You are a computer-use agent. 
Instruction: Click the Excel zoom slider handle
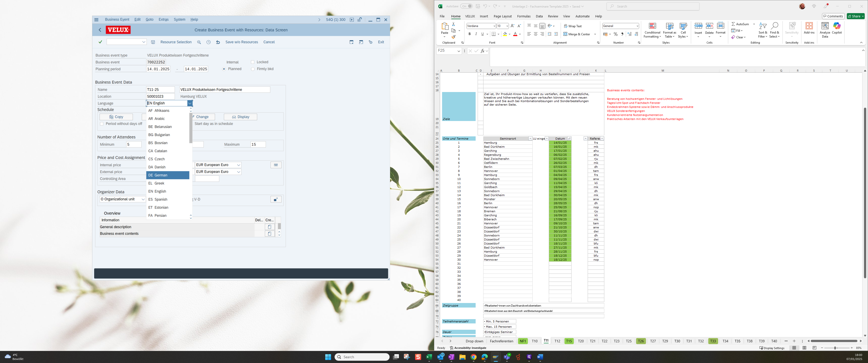click(835, 348)
